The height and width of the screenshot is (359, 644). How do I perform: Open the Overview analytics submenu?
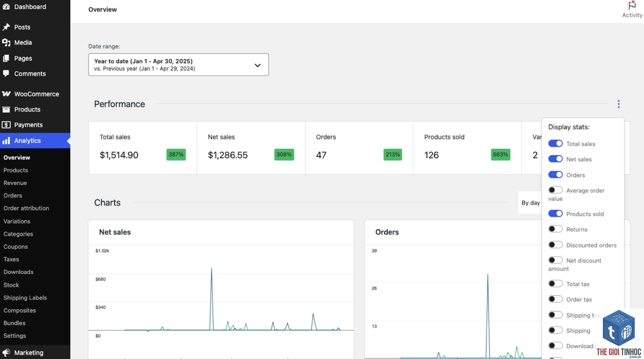tap(17, 158)
